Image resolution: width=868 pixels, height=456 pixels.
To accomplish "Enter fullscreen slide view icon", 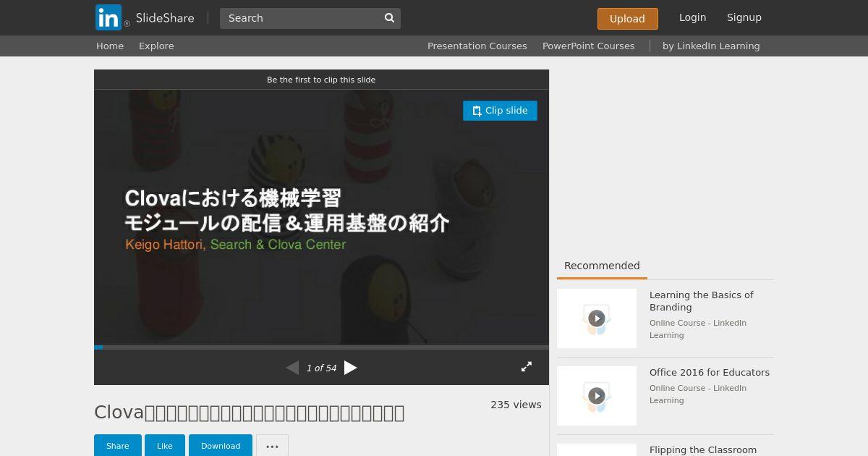I will [x=527, y=367].
